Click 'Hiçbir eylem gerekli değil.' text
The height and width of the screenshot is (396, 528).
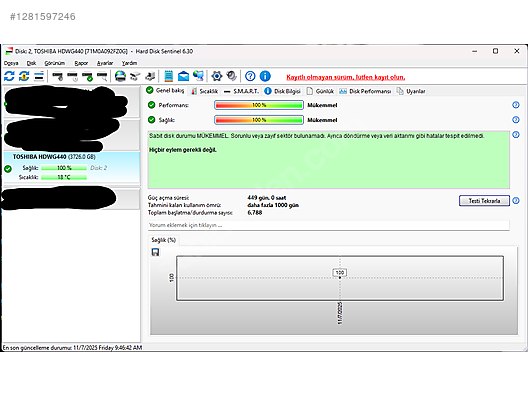(183, 150)
